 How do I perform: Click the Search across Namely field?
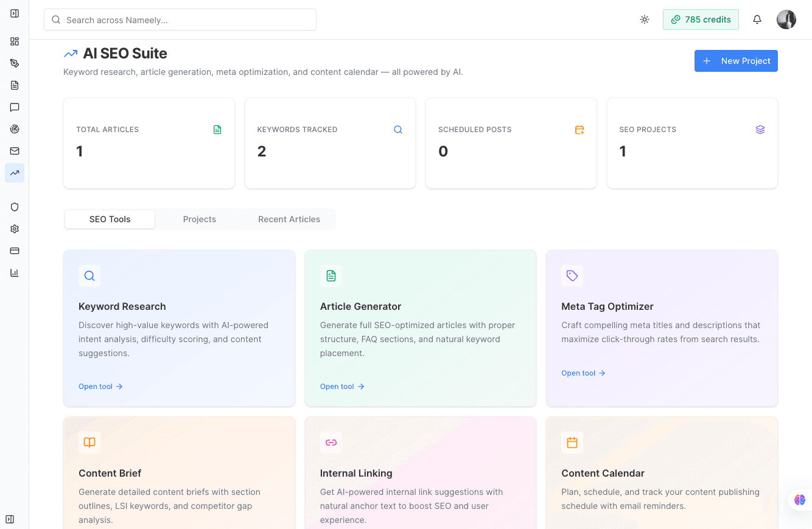(x=180, y=19)
